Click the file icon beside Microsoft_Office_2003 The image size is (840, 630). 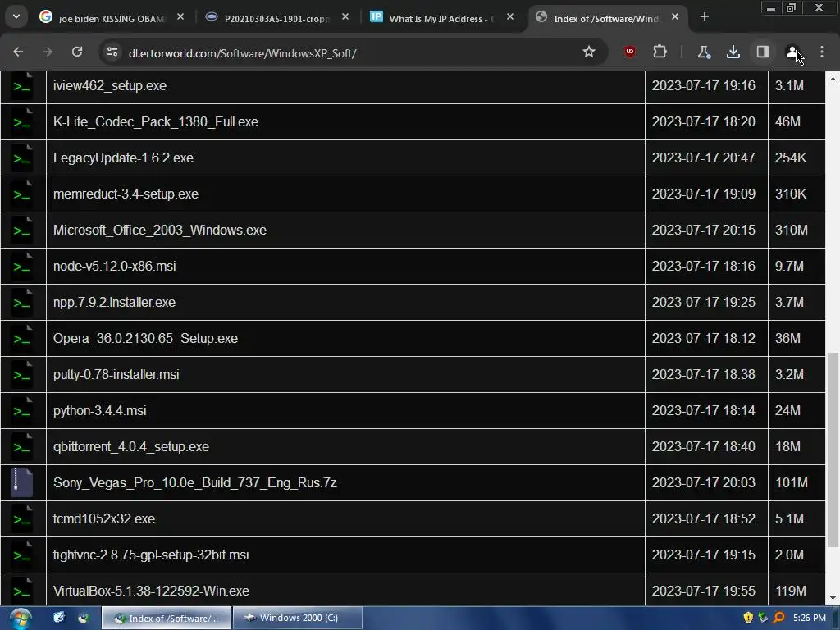pos(22,230)
